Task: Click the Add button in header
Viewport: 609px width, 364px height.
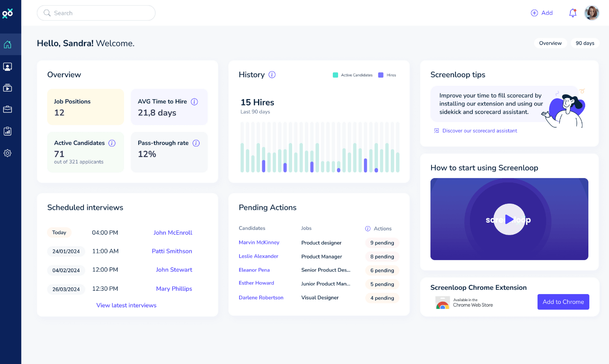Action: coord(541,13)
